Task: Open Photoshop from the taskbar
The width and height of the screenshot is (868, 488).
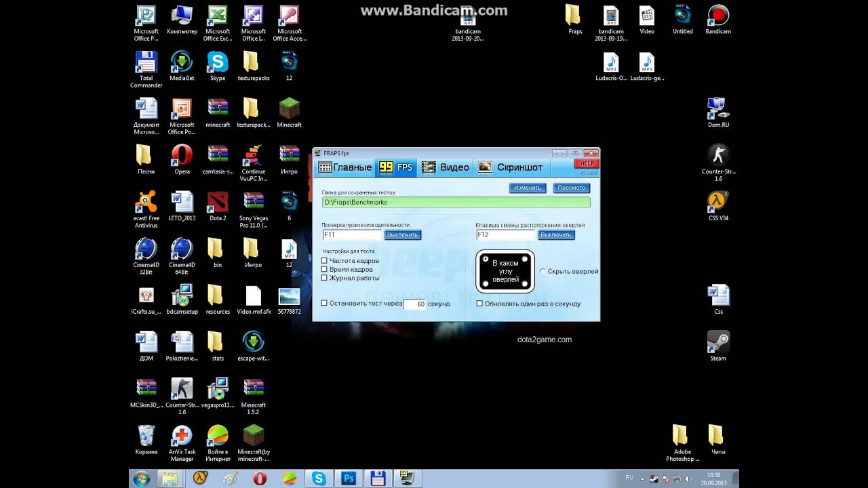Action: click(x=349, y=479)
